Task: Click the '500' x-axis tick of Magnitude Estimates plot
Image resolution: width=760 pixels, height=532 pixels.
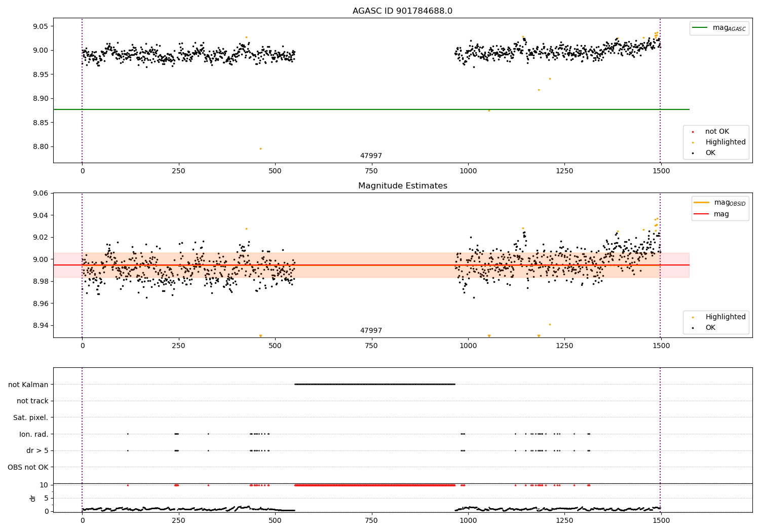Action: [x=275, y=346]
